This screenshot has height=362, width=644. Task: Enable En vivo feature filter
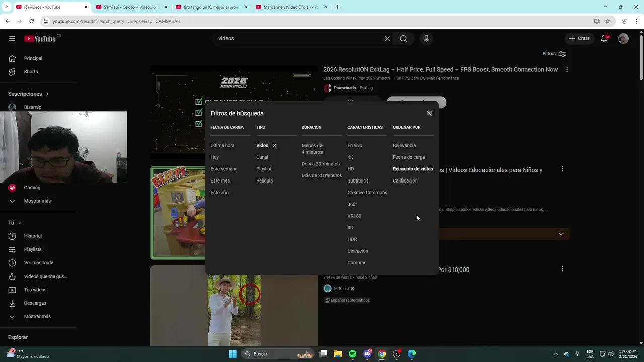(x=355, y=146)
